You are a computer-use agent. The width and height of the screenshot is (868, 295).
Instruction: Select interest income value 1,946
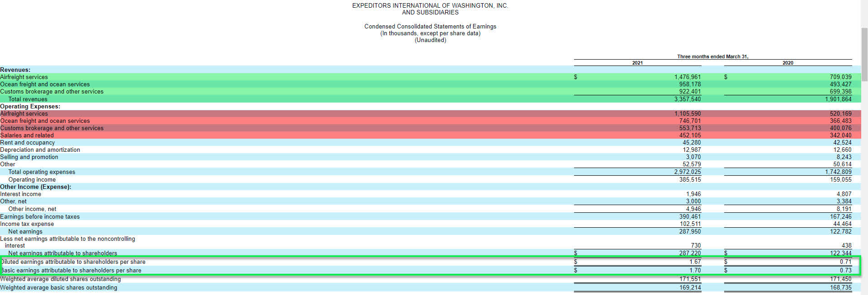(x=693, y=194)
